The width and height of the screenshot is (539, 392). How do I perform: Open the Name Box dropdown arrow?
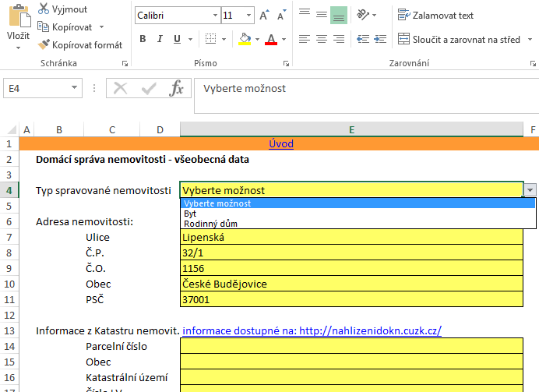point(74,88)
